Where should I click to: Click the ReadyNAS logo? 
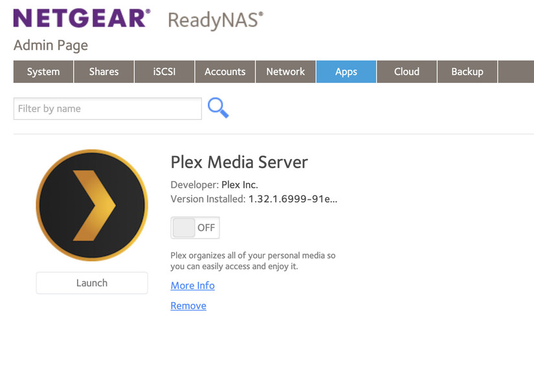(216, 21)
